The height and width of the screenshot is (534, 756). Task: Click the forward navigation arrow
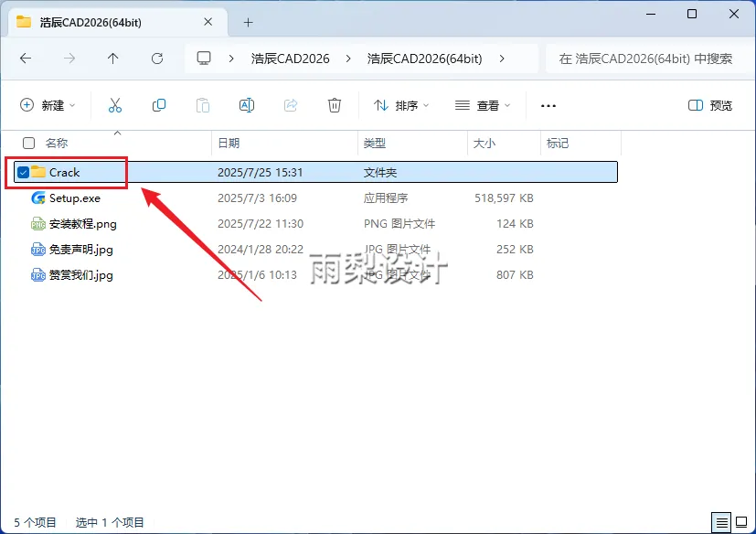click(x=69, y=59)
